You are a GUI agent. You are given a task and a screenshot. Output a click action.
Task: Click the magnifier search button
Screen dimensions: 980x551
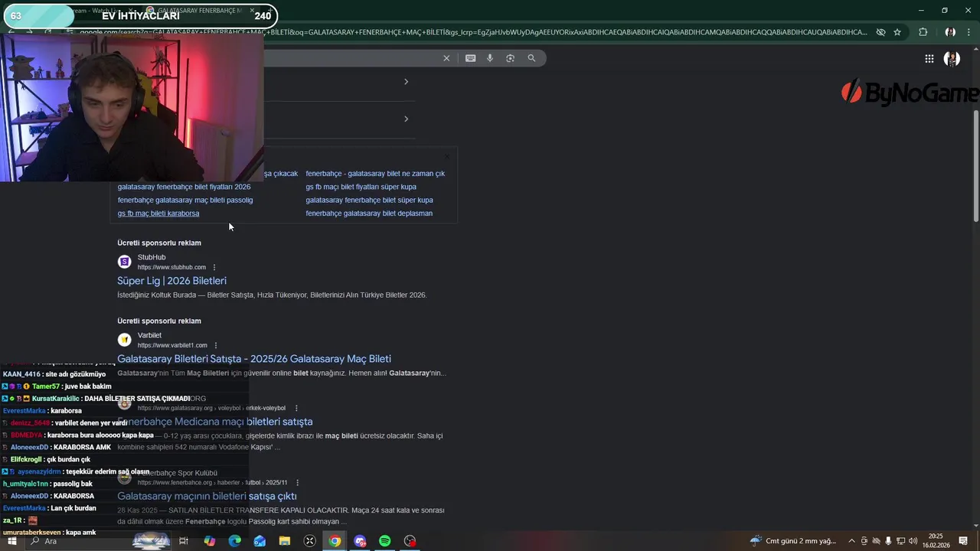pos(531,58)
